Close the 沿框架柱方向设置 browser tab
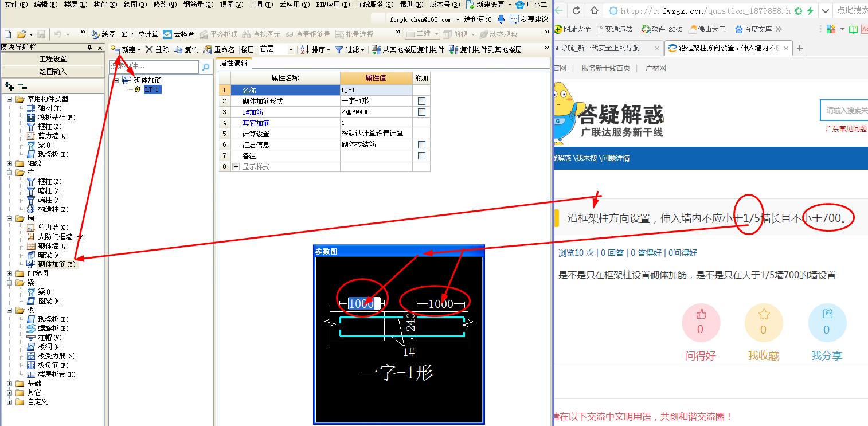 785,49
